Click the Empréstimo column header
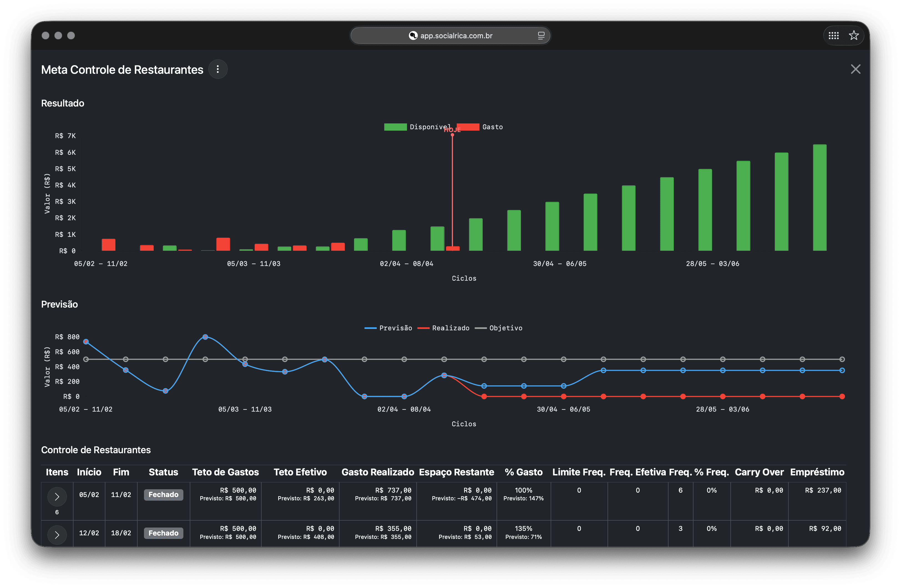 point(817,472)
